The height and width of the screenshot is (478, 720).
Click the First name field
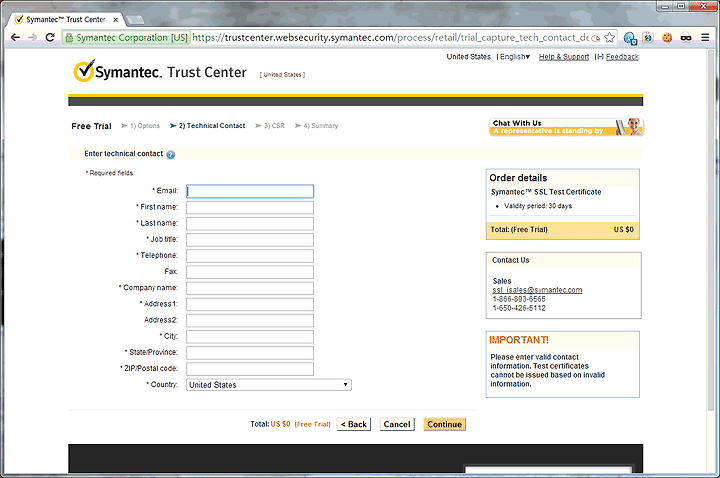tap(250, 208)
